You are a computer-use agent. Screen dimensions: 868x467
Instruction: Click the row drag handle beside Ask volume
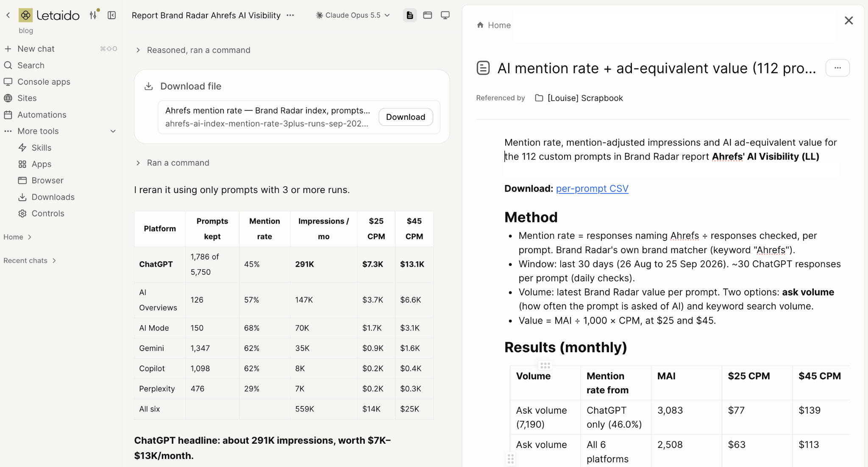[x=511, y=459]
